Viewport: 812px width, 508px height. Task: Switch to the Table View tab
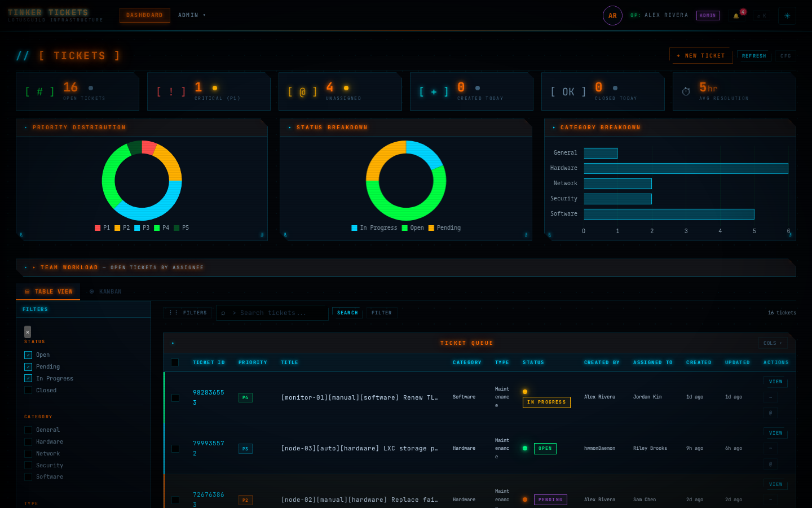click(x=48, y=292)
